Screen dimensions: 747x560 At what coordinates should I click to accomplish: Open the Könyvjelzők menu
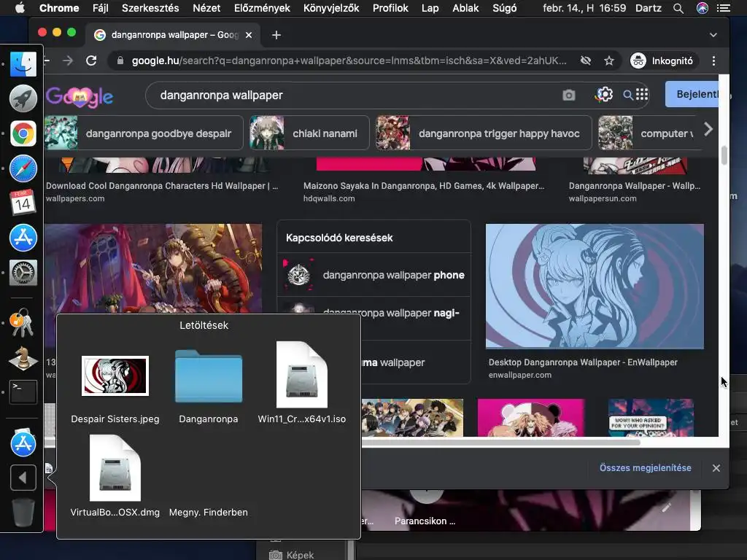[x=331, y=8]
